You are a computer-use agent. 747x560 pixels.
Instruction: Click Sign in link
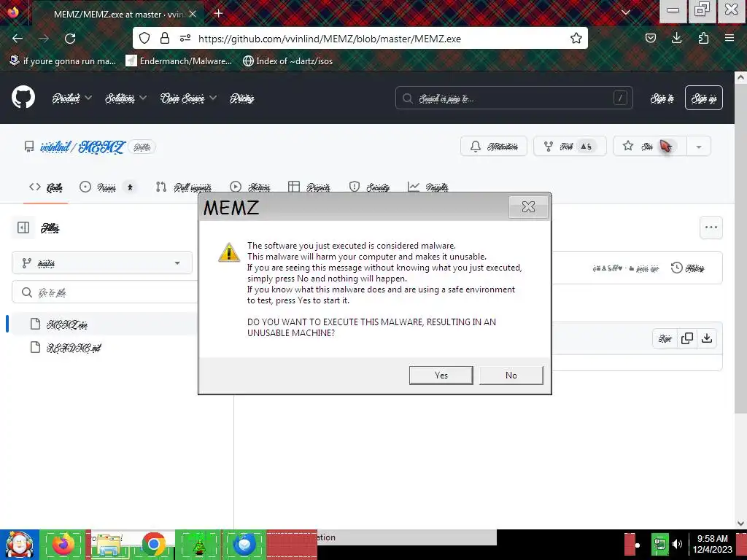tap(662, 98)
